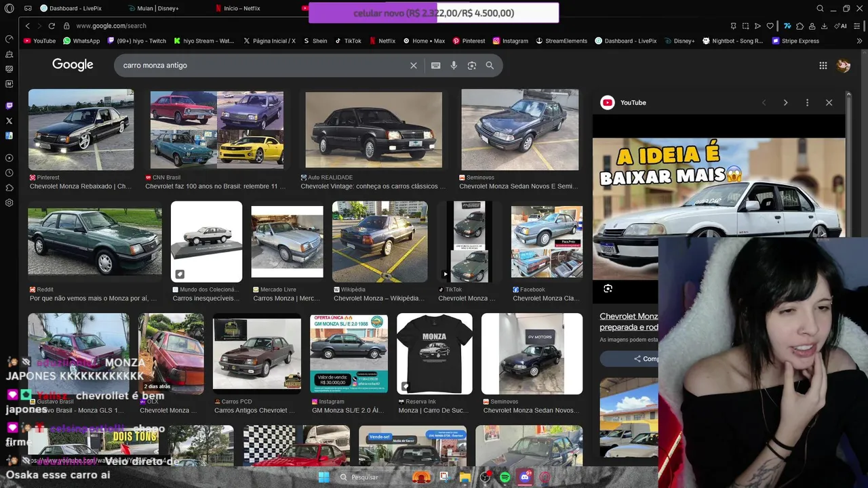The image size is (868, 488).
Task: Open the Monza black t-shirt thumbnail
Action: coord(435,353)
